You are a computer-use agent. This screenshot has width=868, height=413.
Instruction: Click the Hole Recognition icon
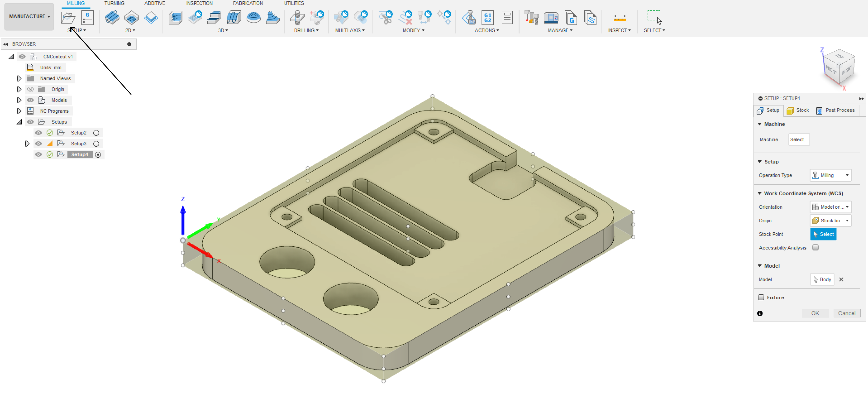[317, 18]
